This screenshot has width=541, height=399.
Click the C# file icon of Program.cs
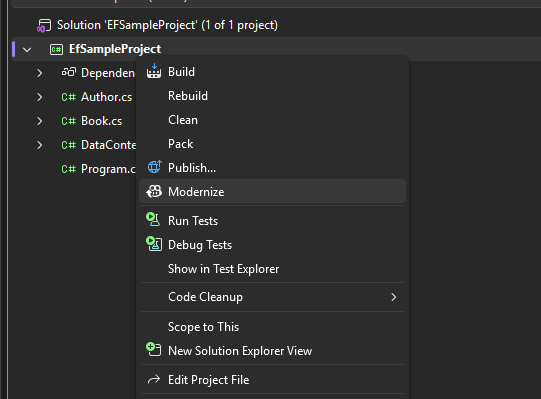tap(68, 169)
